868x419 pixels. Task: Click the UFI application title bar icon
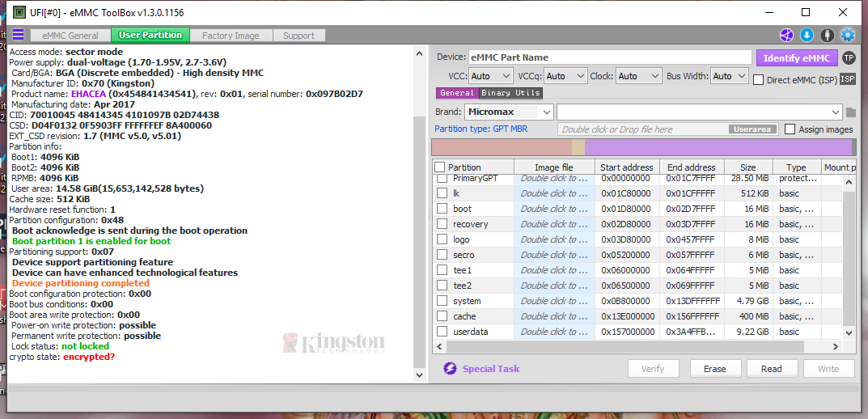point(19,11)
